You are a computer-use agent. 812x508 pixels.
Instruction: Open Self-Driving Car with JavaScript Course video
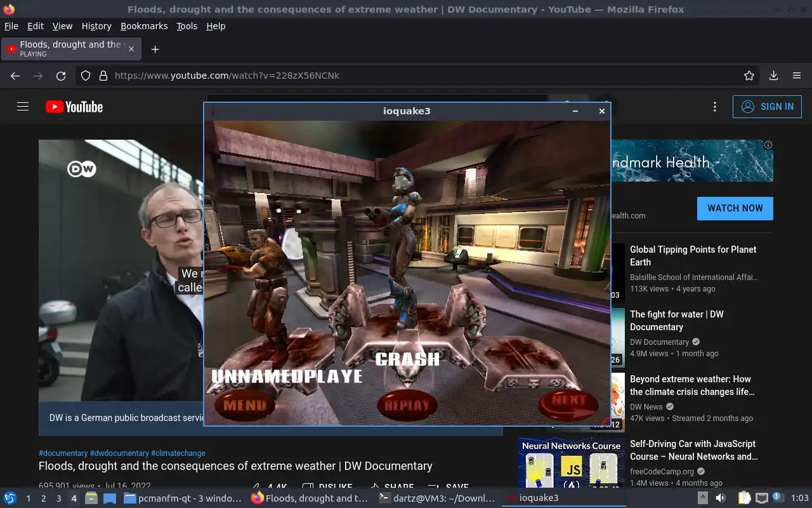[694, 450]
